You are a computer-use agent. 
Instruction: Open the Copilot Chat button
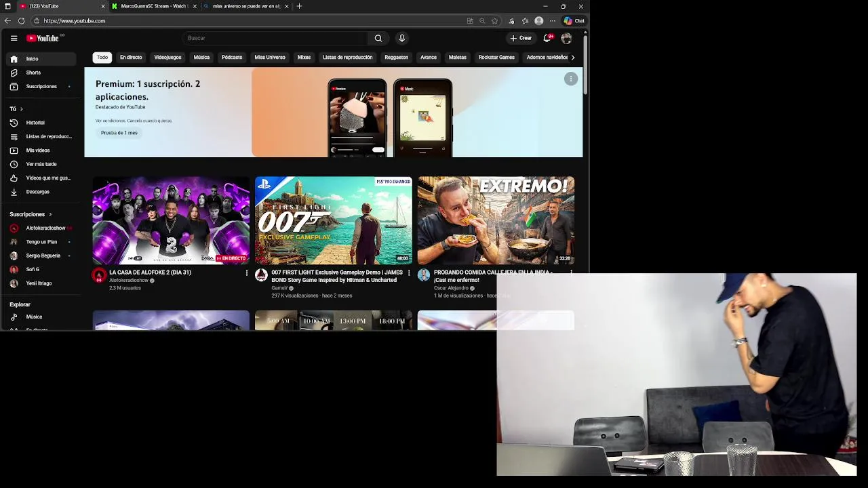pyautogui.click(x=574, y=21)
